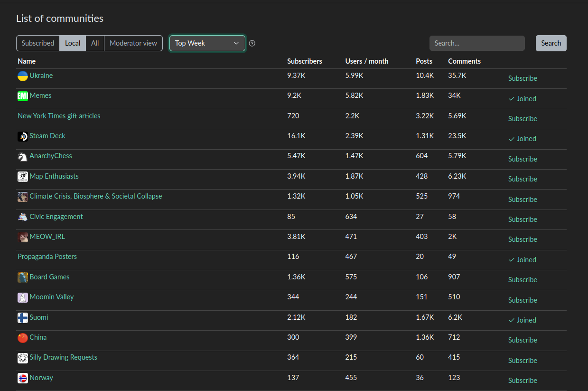
Task: Subscribe to the Moomin Valley community
Action: click(523, 300)
